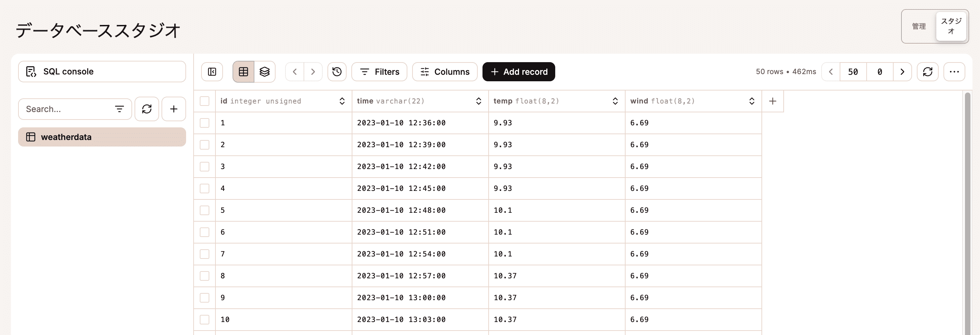
Task: Check the checkbox for row id 3
Action: point(205,167)
